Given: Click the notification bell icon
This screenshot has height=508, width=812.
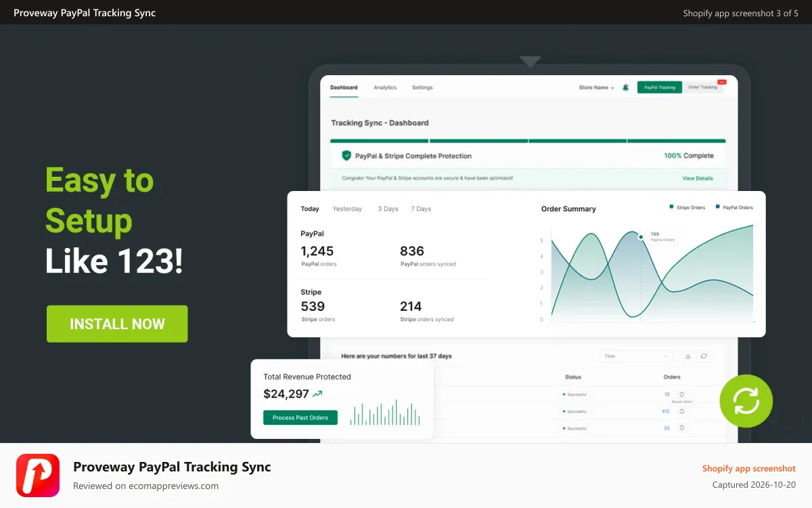Looking at the screenshot, I should (626, 87).
